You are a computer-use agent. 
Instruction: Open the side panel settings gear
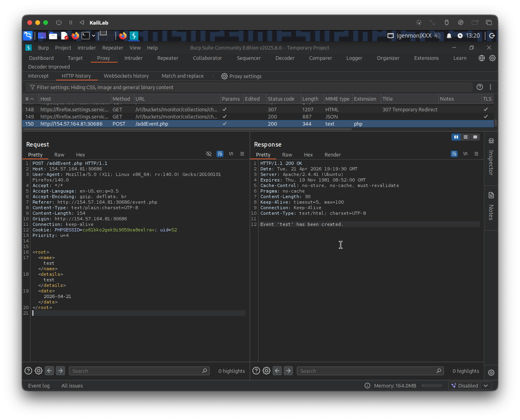491,372
